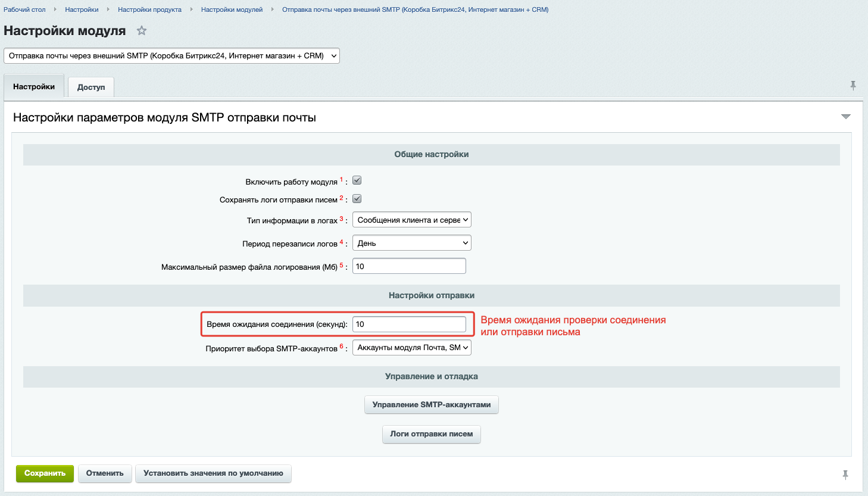Screen dimensions: 868x496
Task: Open the module selector dropdown at top
Action: [171, 55]
